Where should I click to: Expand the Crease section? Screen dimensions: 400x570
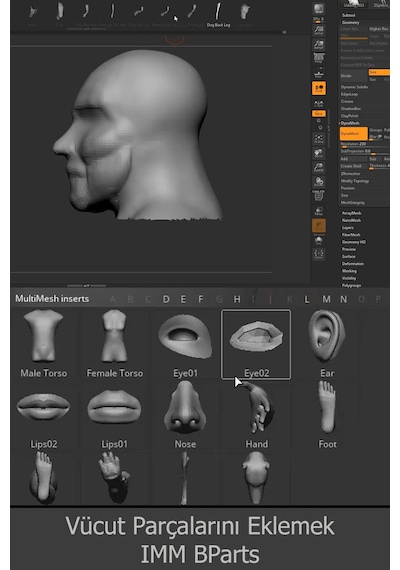[347, 101]
